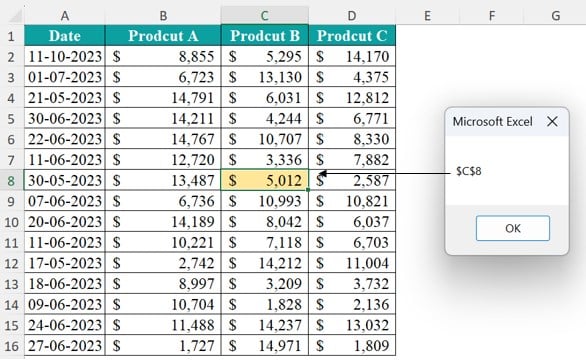Select the highlighted cell with 5,012

pos(265,180)
